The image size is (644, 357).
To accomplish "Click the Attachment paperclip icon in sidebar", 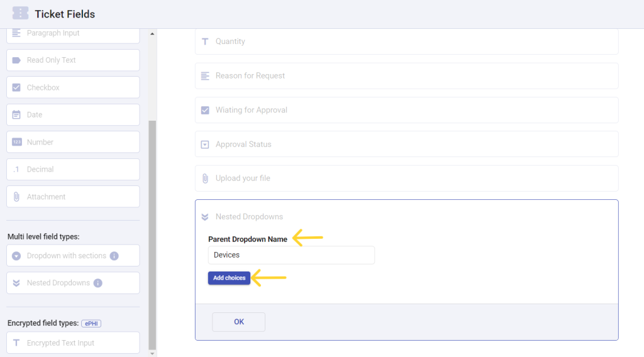I will coord(16,197).
